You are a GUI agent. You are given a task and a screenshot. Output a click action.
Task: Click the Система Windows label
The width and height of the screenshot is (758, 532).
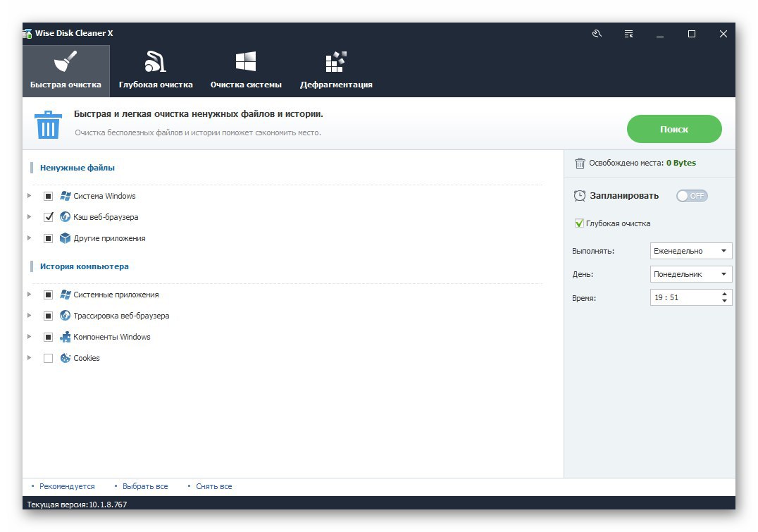[x=104, y=196]
